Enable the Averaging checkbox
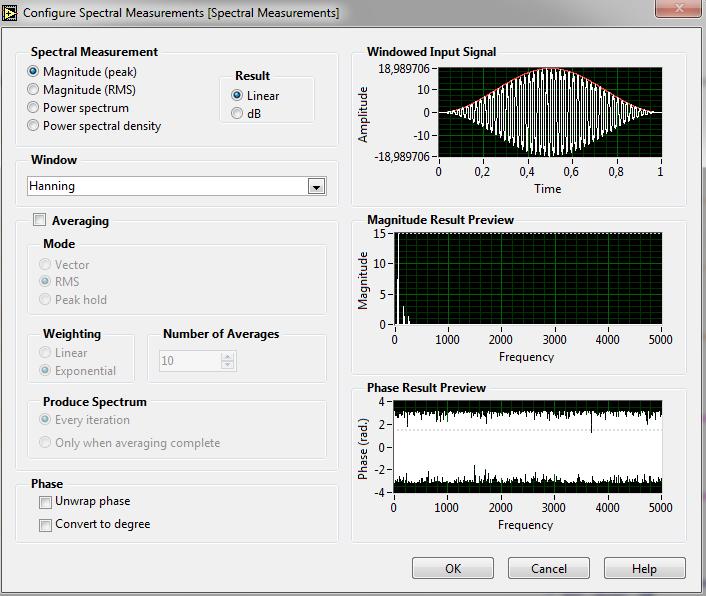 point(40,220)
